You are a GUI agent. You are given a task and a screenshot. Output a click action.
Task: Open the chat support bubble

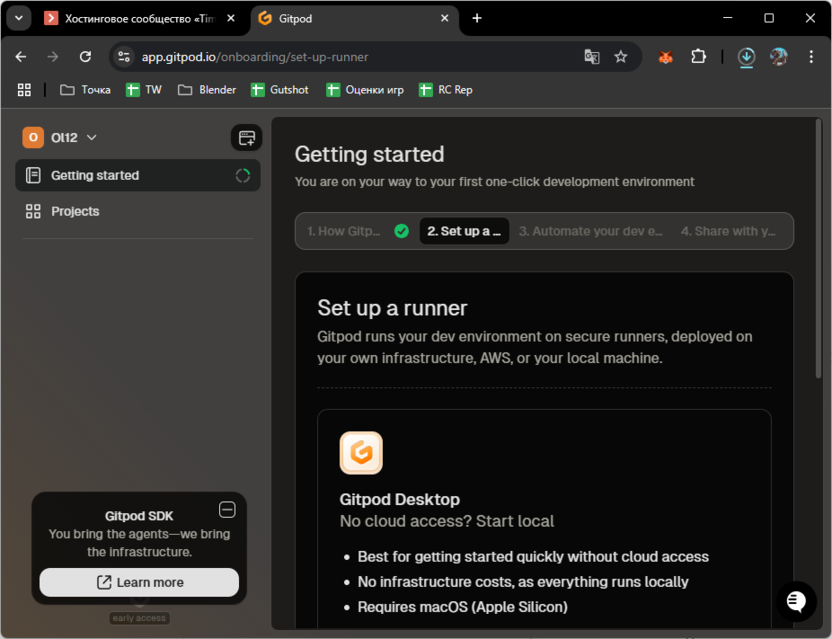coord(796,600)
